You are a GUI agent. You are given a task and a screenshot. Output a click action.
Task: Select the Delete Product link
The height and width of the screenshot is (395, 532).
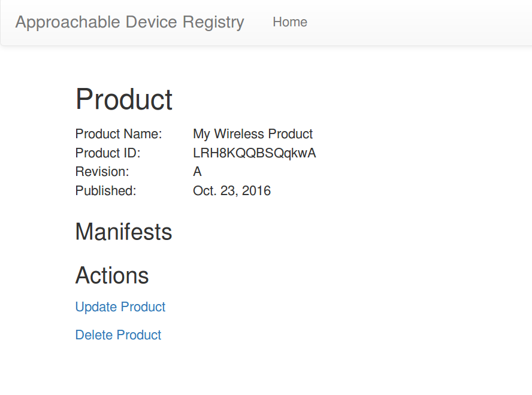coord(118,335)
